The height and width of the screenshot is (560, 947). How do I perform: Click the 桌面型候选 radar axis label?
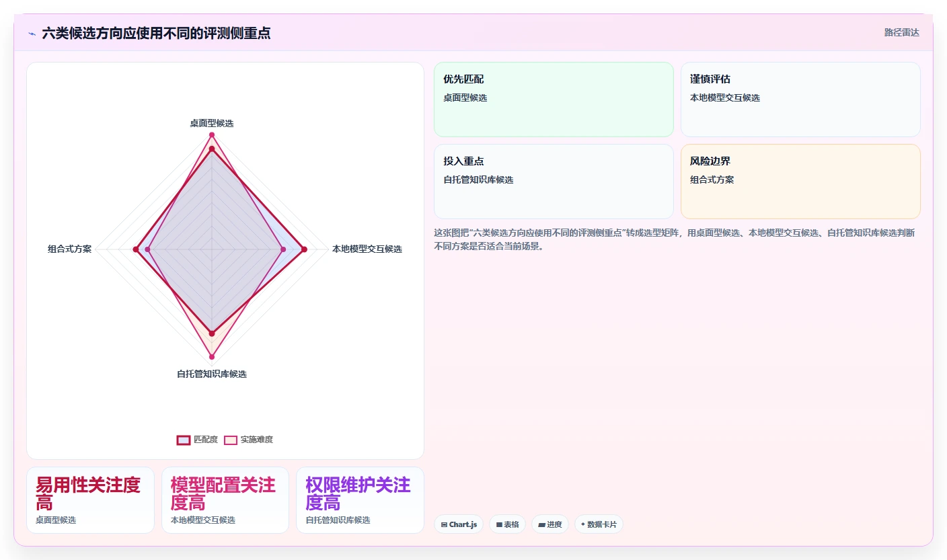(x=212, y=124)
